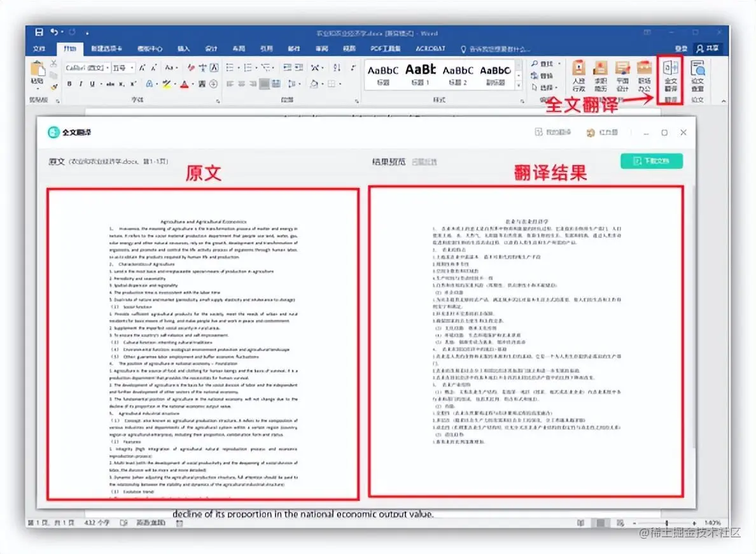Open the File tab
This screenshot has width=756, height=554.
tap(39, 48)
